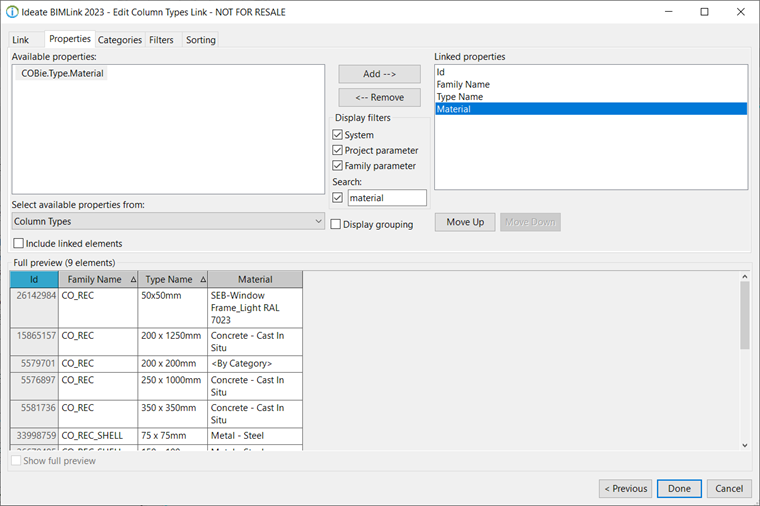Click the Id column header

pos(34,279)
